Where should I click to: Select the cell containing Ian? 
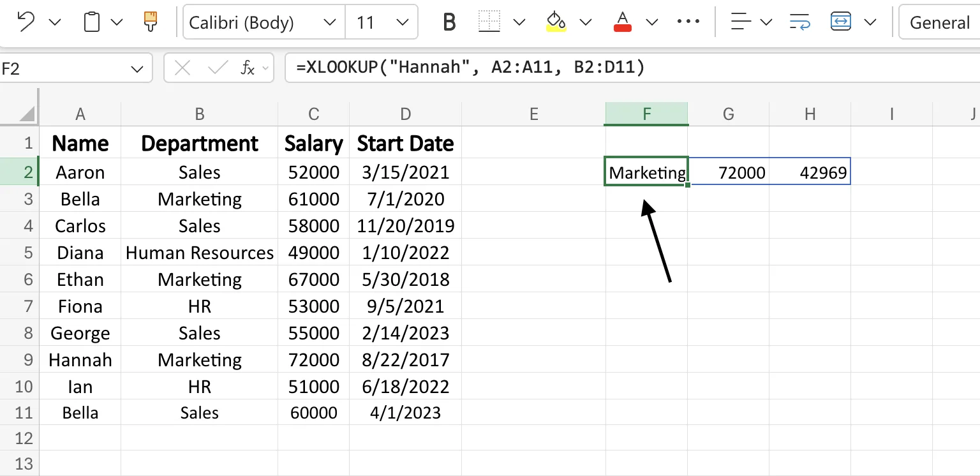coord(80,387)
